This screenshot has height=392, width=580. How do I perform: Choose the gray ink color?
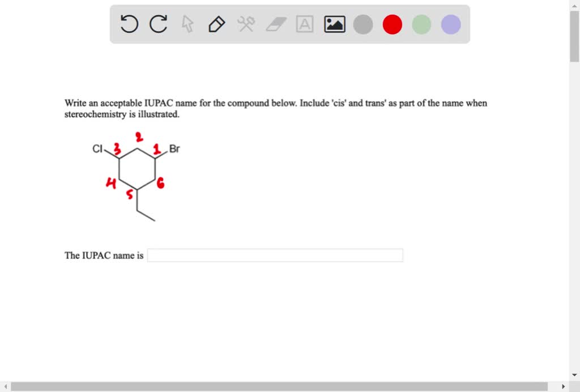[363, 24]
